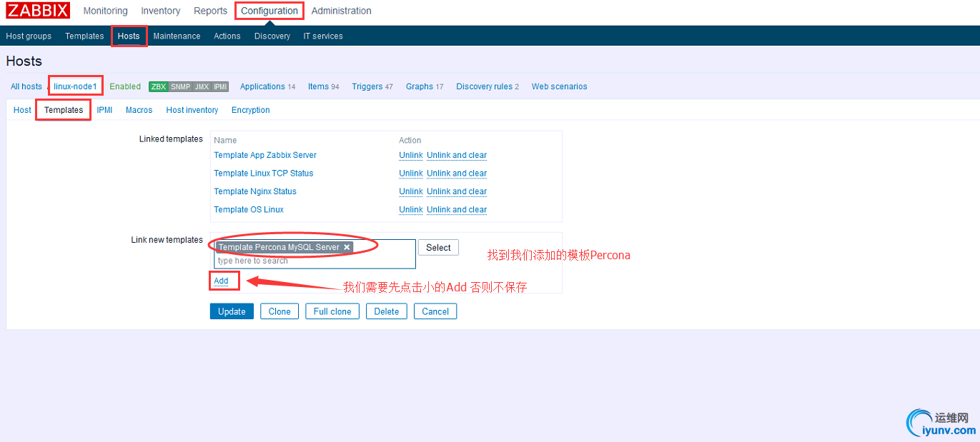Unlink Template OS Linux
The height and width of the screenshot is (442, 980).
pos(411,209)
